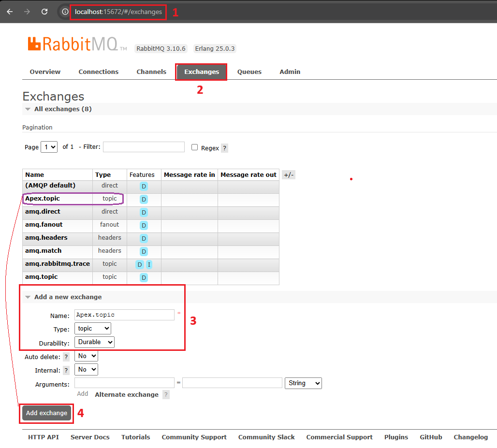Open the argument type String dropdown
497x448 pixels.
click(303, 383)
